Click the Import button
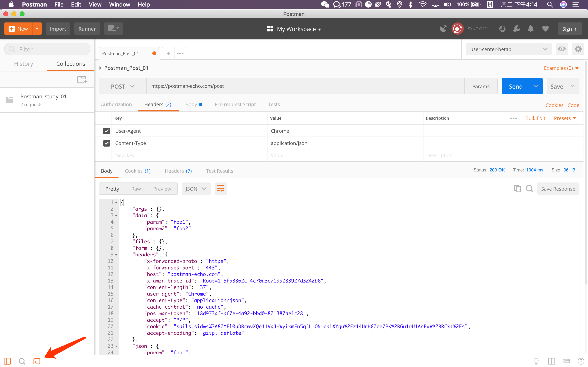The width and height of the screenshot is (588, 367). 58,29
